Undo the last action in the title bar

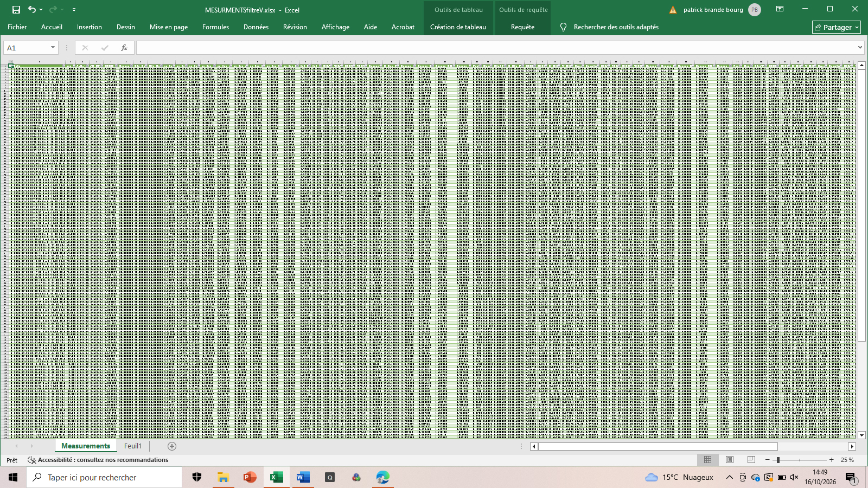click(x=32, y=10)
